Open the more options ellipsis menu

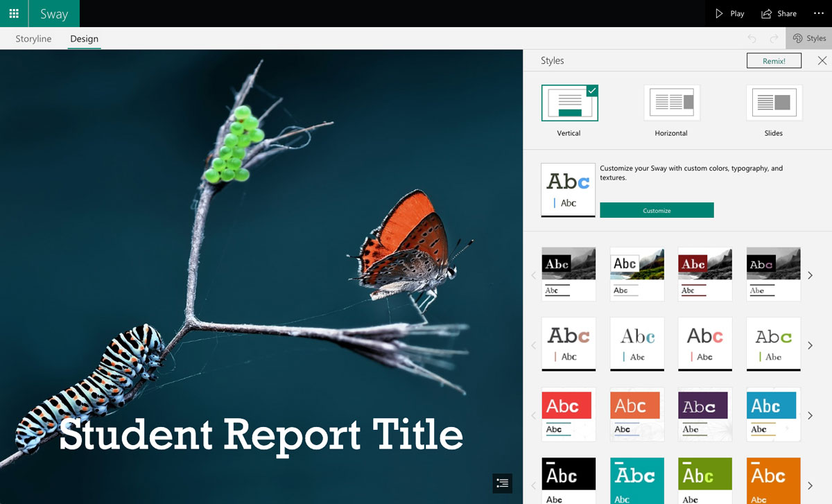pyautogui.click(x=818, y=14)
